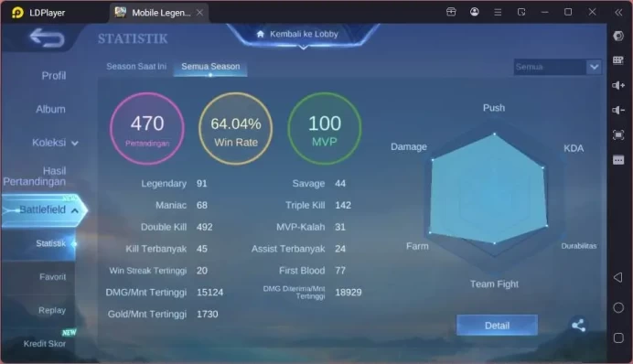Select Season Saat Ini tab
The width and height of the screenshot is (633, 364).
coord(136,67)
